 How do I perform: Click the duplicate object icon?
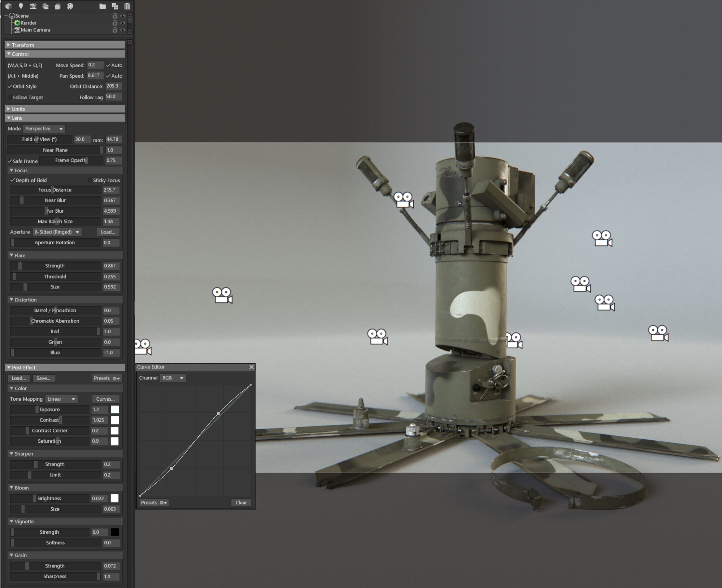pos(115,6)
